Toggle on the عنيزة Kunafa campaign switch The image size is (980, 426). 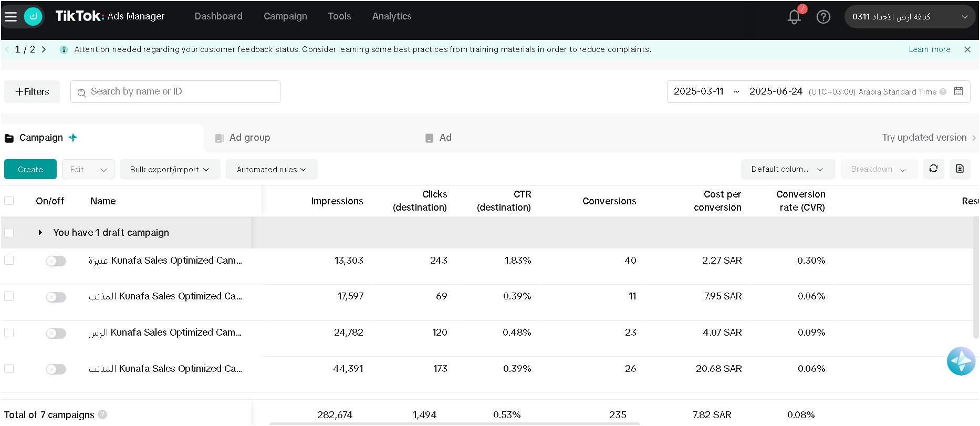click(x=56, y=261)
